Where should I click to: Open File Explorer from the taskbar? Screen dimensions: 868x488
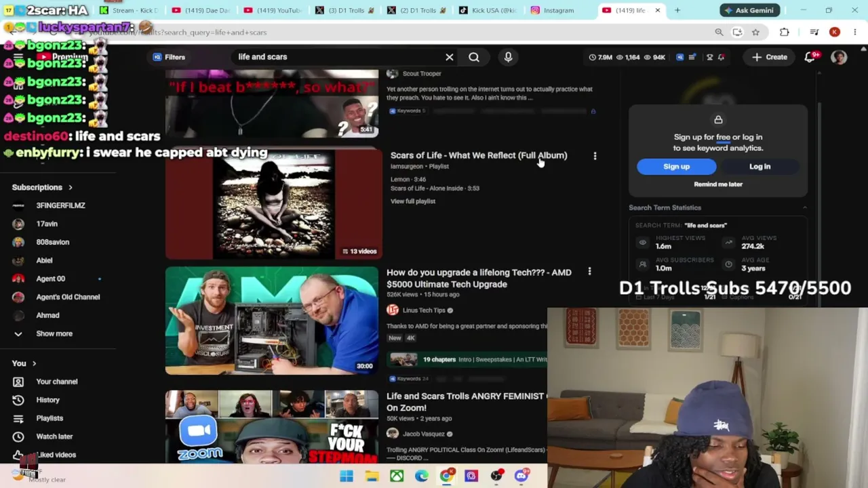(372, 476)
